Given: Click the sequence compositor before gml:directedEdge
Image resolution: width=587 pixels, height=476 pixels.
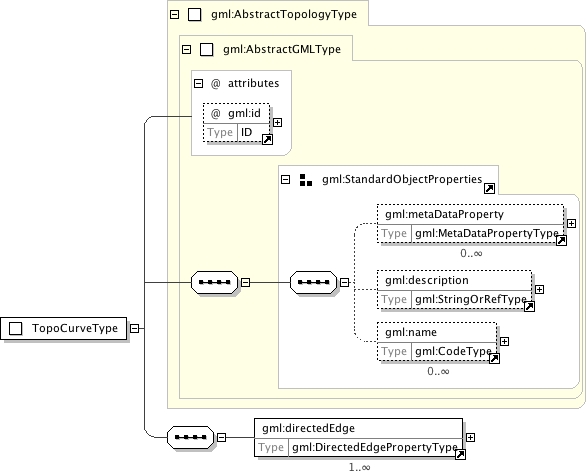Looking at the screenshot, I should 190,437.
